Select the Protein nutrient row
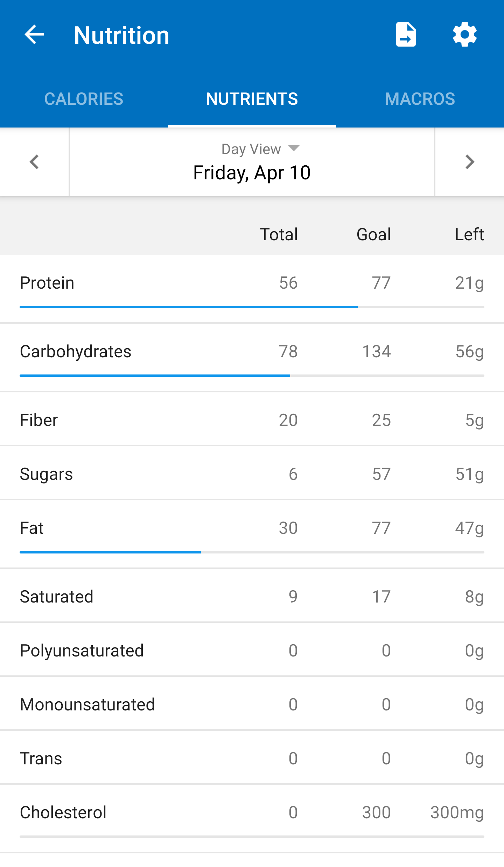The width and height of the screenshot is (504, 867). coord(252,283)
